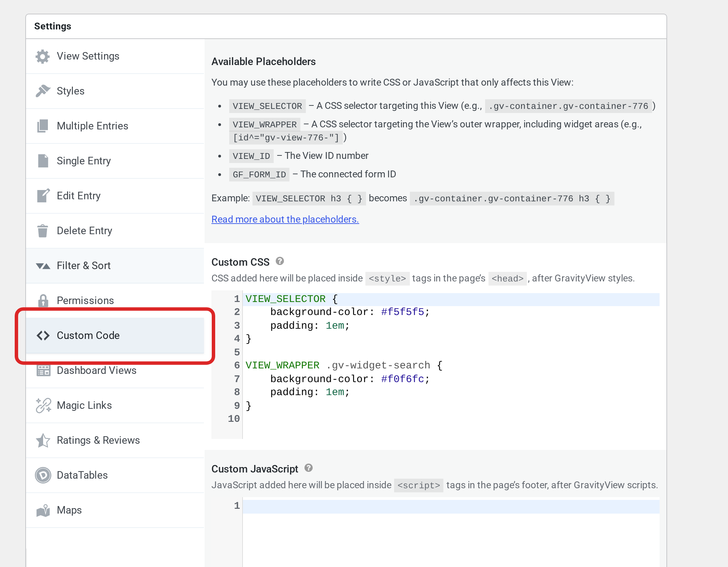Click the Custom Code angle-brackets icon
Screen dimensions: 728x567
pyautogui.click(x=43, y=336)
